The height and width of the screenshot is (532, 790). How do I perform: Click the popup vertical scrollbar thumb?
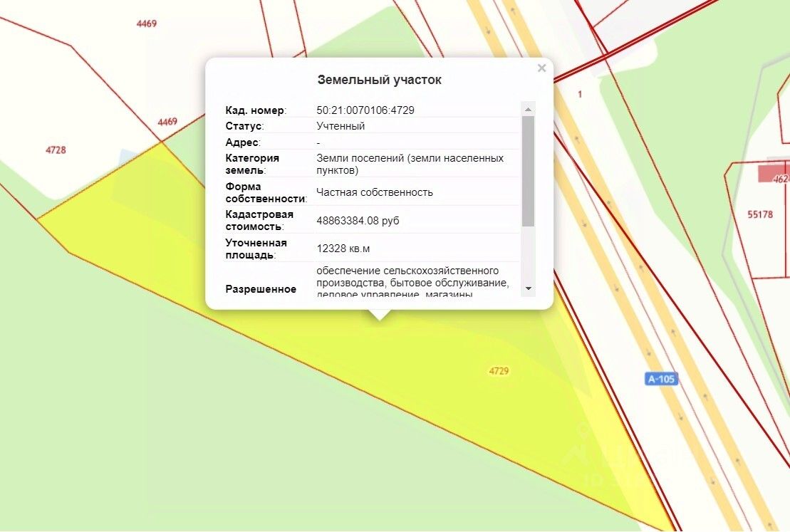pyautogui.click(x=528, y=172)
